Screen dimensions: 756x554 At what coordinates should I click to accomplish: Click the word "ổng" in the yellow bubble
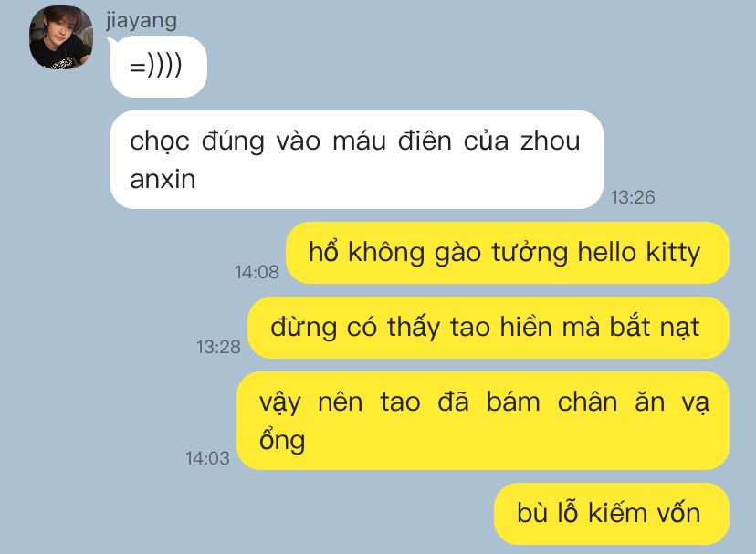click(x=282, y=440)
